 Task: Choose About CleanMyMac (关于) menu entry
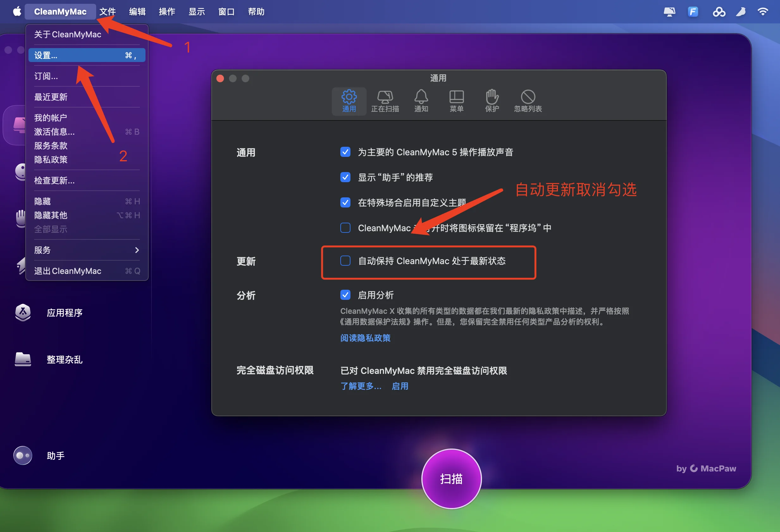click(x=87, y=34)
